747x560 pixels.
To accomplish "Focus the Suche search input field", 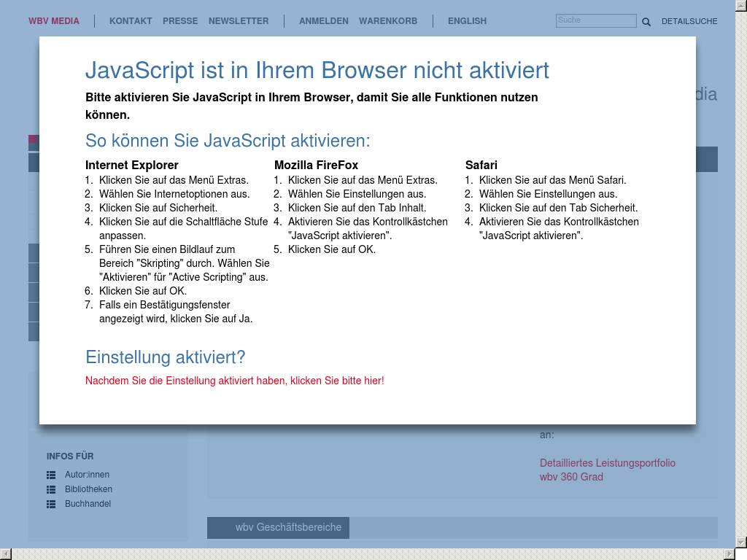I will [x=595, y=21].
